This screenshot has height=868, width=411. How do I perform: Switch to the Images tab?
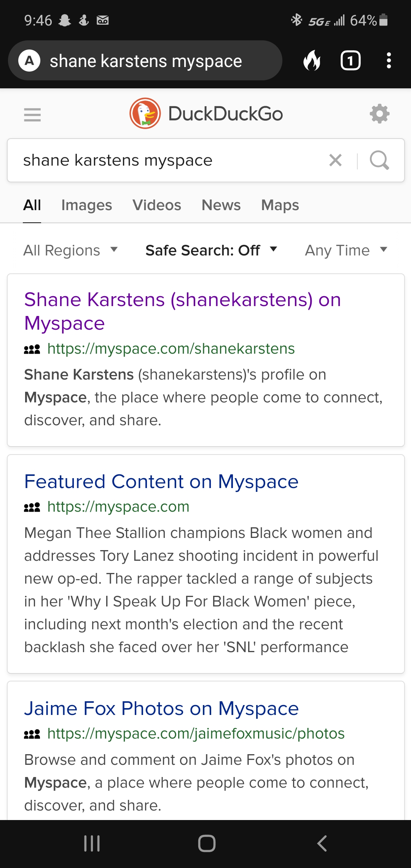click(87, 205)
